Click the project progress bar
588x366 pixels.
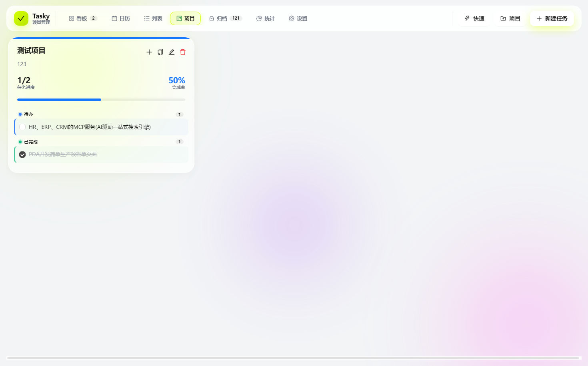[x=101, y=100]
